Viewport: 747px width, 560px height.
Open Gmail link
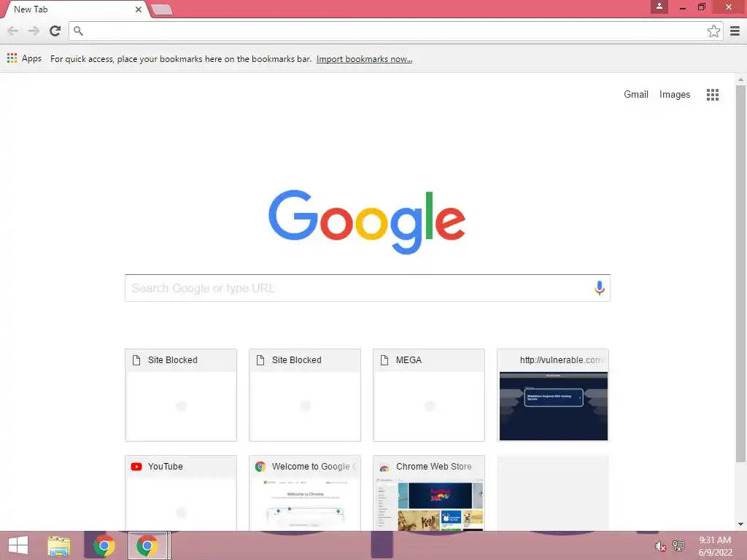636,94
